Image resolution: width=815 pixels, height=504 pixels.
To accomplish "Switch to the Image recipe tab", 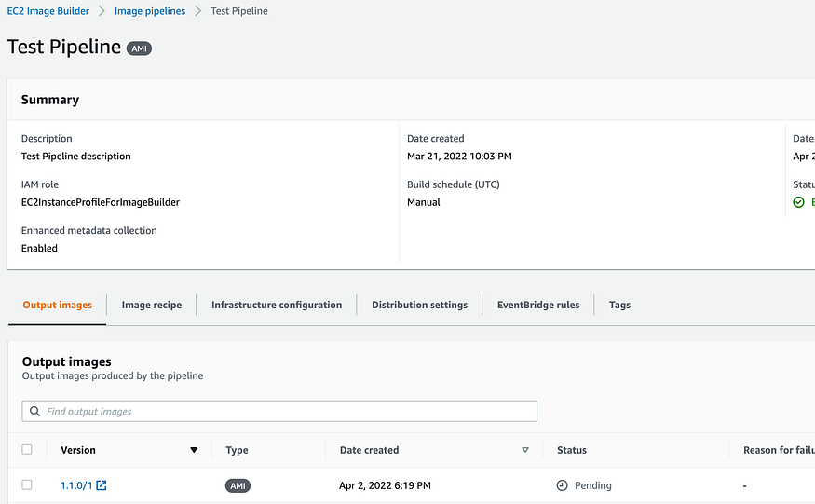I will (x=152, y=305).
